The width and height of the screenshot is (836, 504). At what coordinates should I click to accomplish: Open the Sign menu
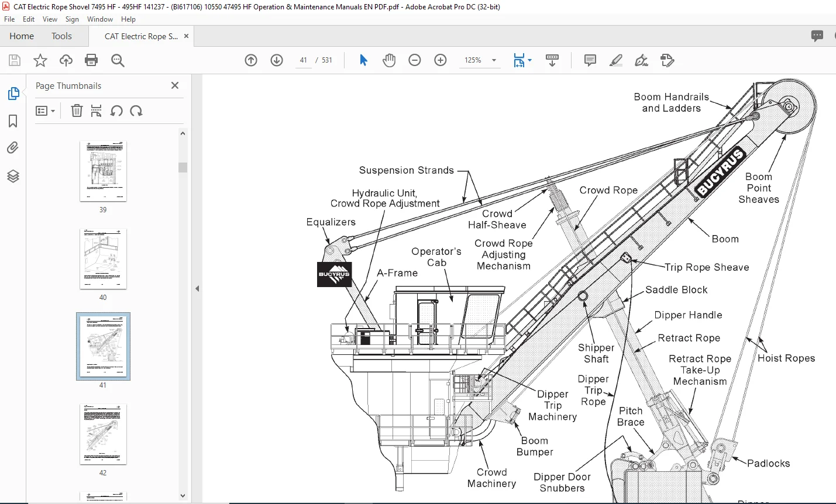pyautogui.click(x=72, y=19)
